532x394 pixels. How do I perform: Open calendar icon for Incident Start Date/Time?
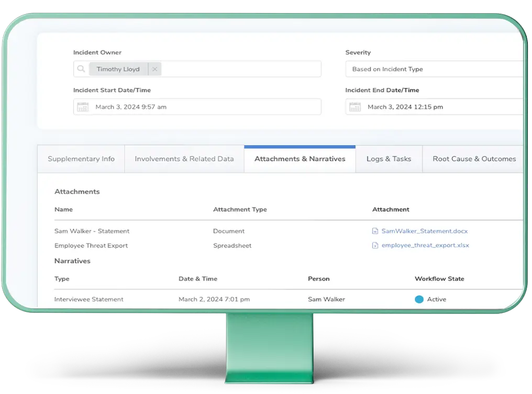[x=83, y=107]
